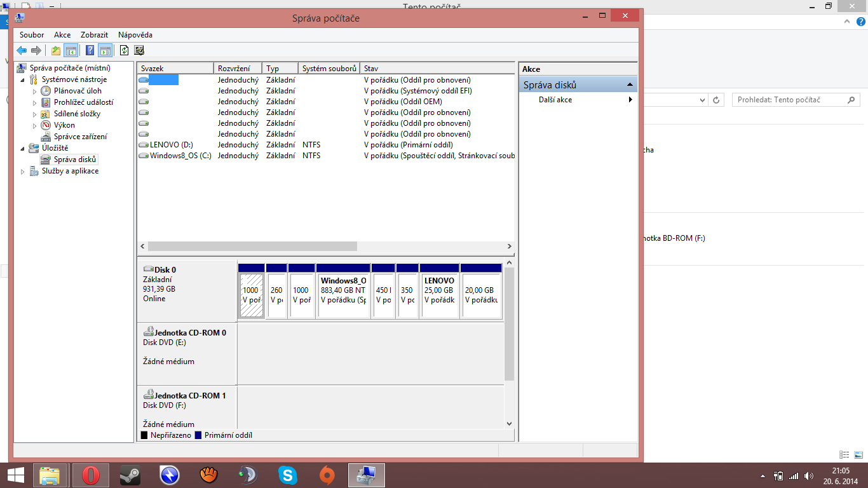Click the blue Back arrow in the toolbar
This screenshot has height=488, width=868.
(22, 51)
